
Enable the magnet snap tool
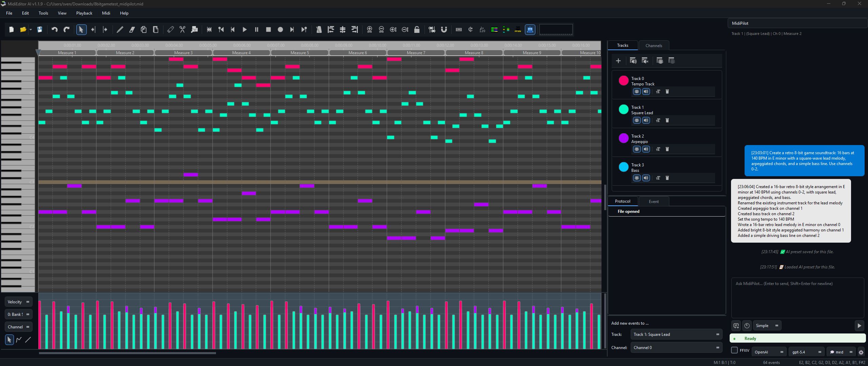pyautogui.click(x=444, y=29)
